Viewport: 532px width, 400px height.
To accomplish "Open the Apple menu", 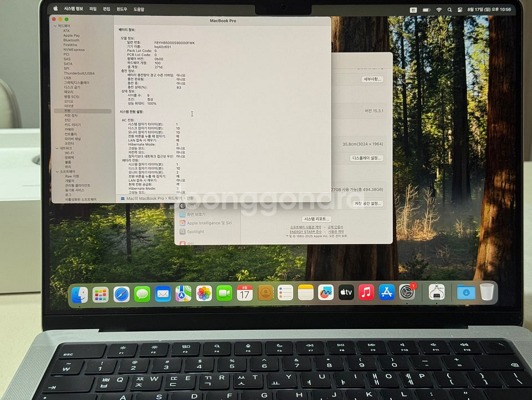I will 55,9.
